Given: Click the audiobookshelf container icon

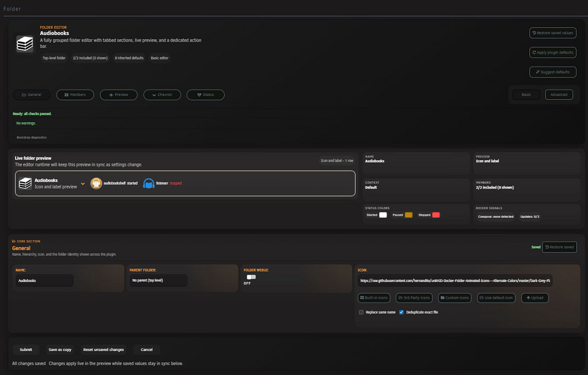Looking at the screenshot, I should pyautogui.click(x=96, y=183).
